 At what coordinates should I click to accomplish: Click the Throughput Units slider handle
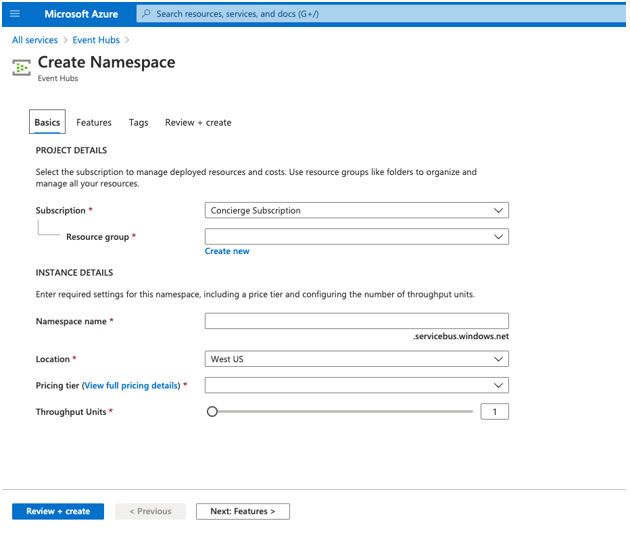(x=212, y=411)
